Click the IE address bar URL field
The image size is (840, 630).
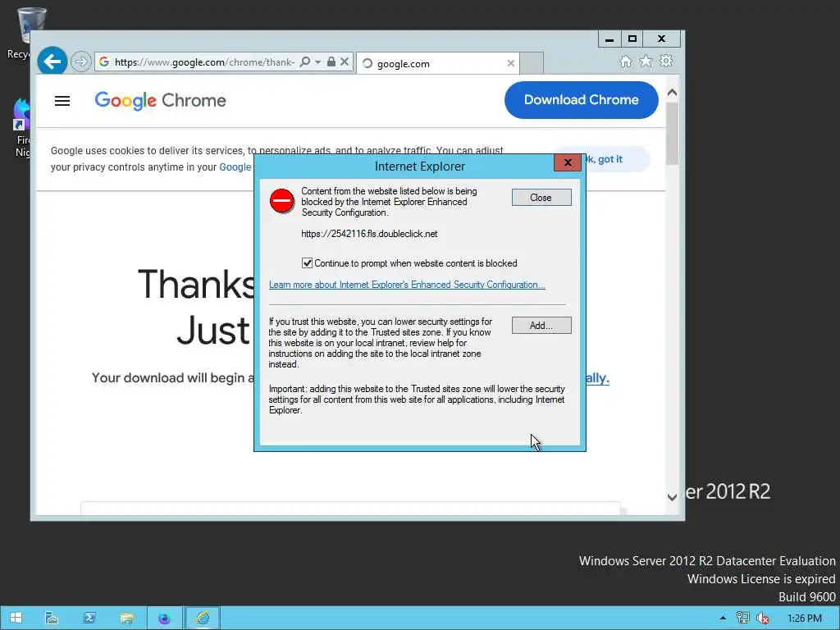[204, 62]
